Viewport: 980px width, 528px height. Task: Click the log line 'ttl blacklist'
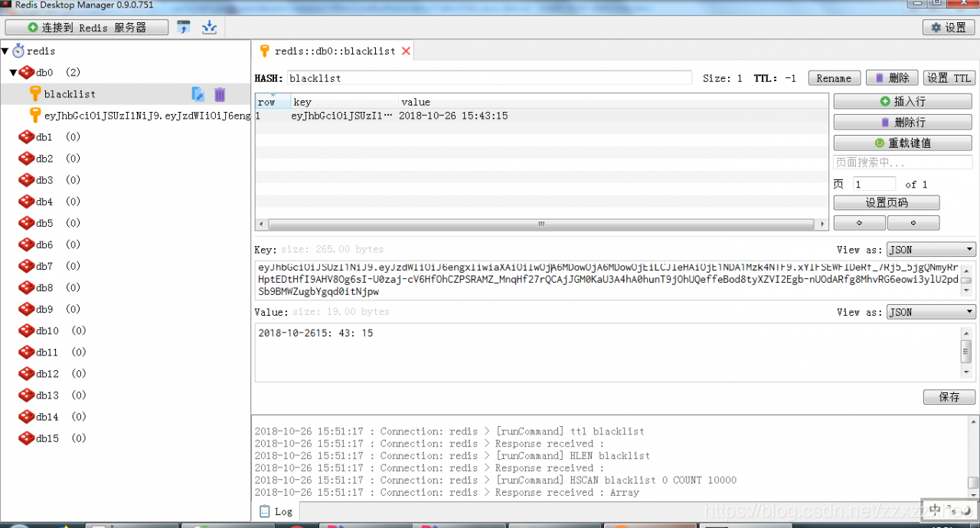pos(449,431)
